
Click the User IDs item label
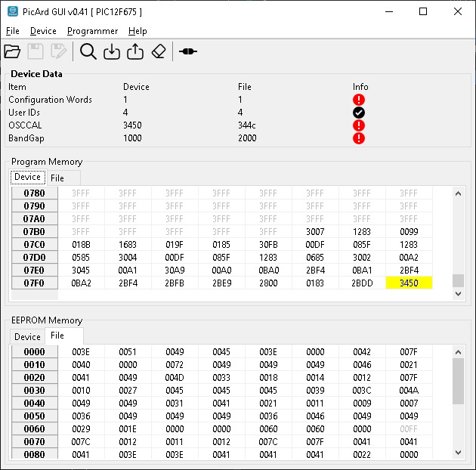pyautogui.click(x=24, y=113)
